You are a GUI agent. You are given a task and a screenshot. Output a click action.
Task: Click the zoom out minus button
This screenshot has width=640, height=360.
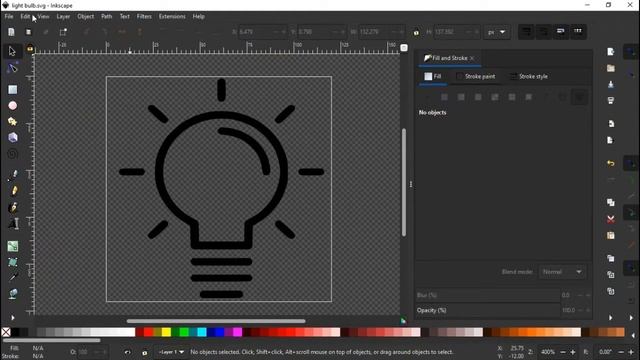(x=563, y=352)
